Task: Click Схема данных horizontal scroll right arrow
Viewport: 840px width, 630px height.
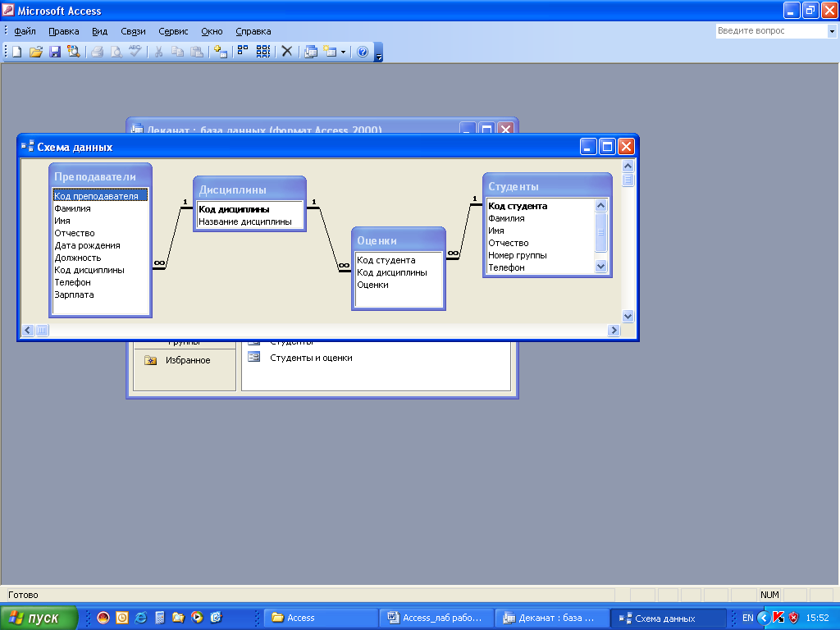Action: (x=614, y=331)
